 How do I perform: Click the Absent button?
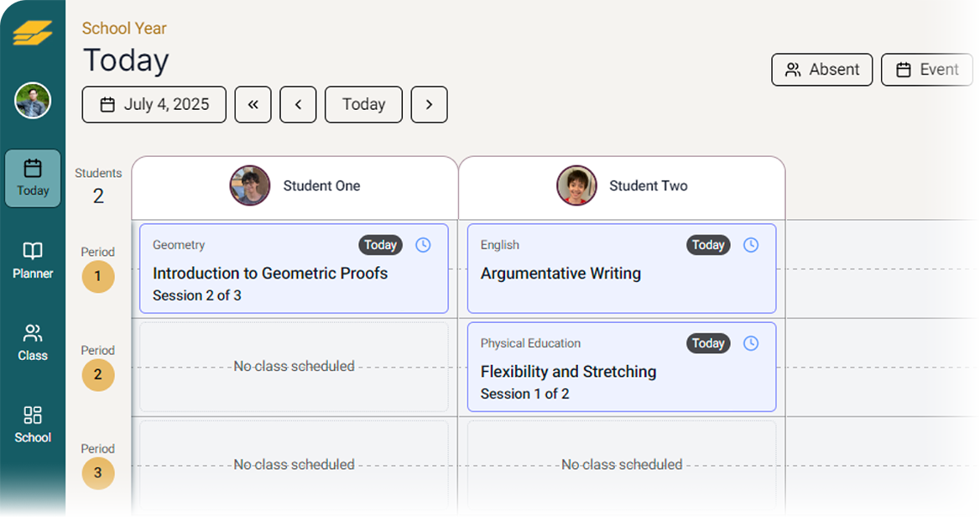(822, 70)
